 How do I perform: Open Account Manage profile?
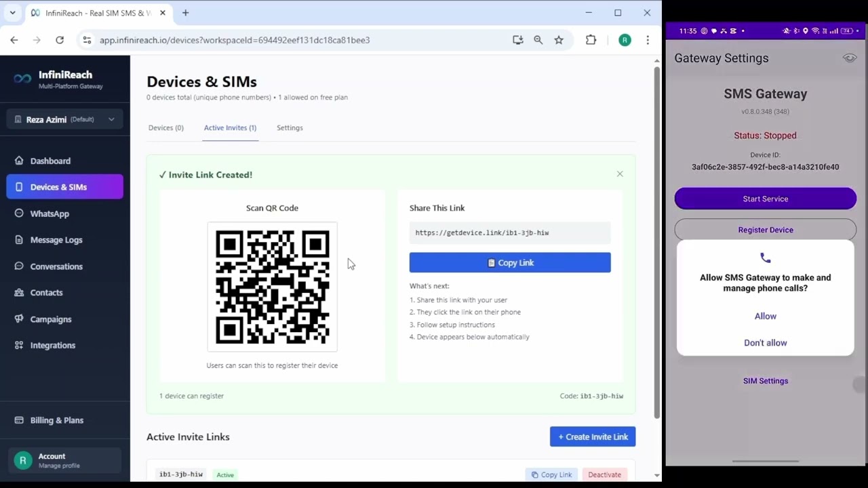[65, 460]
